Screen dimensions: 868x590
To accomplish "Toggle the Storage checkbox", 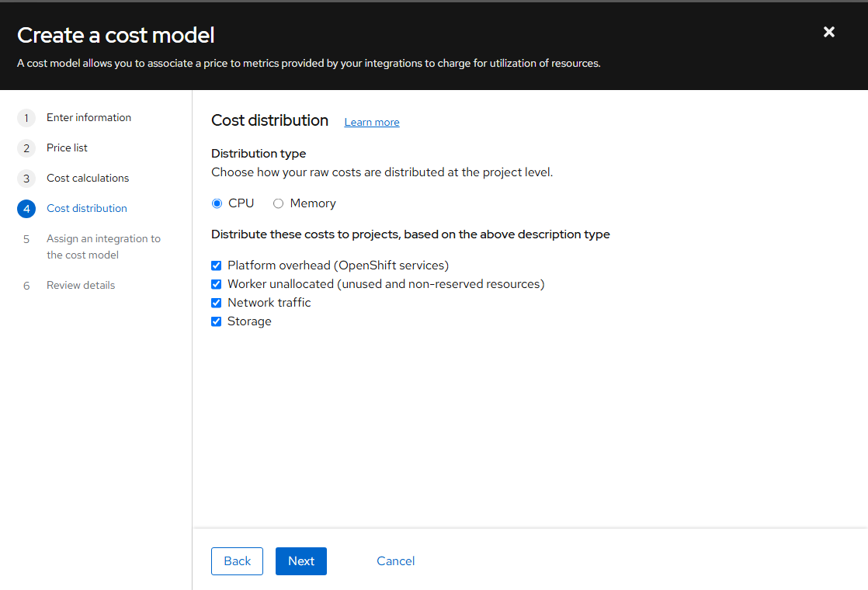I will [217, 321].
